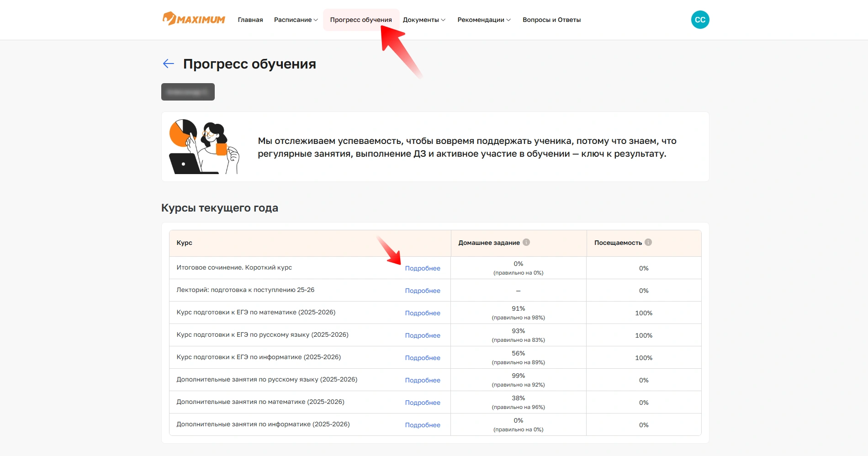Expand the Расписание dropdown menu
The image size is (868, 456).
(x=296, y=20)
